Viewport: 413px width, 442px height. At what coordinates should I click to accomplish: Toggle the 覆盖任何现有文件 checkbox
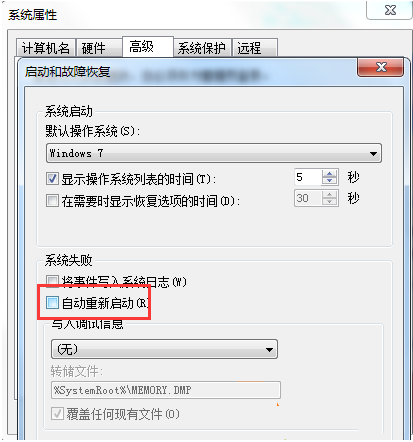pyautogui.click(x=57, y=414)
